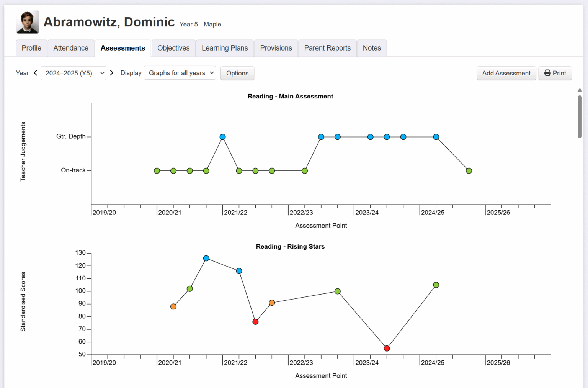Click last green Main Assessment data point
The width and height of the screenshot is (588, 388).
coord(469,171)
